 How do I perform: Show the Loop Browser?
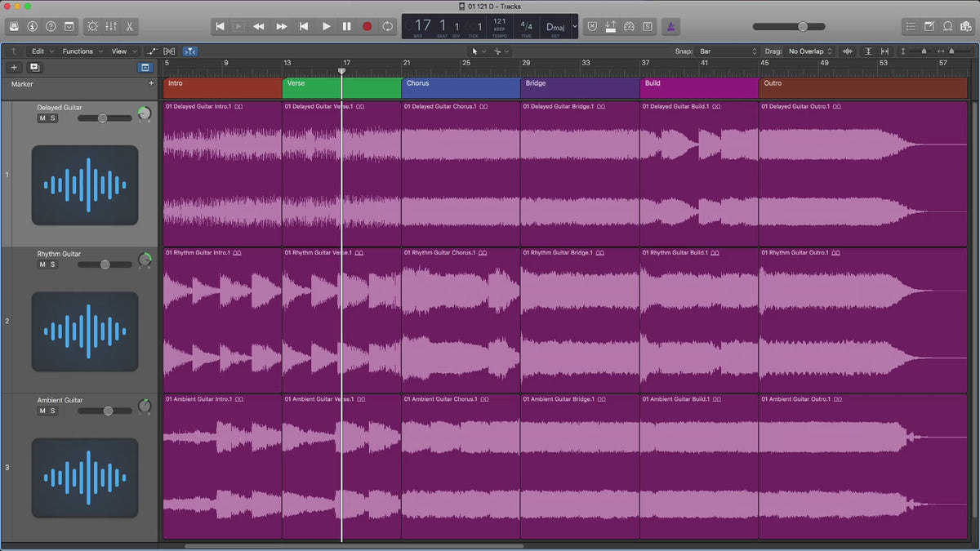(x=948, y=26)
